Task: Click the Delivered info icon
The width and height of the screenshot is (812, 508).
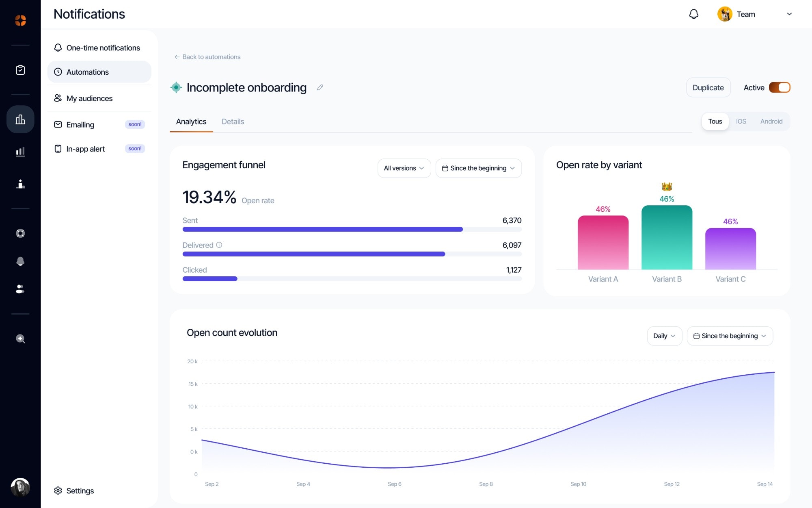Action: pyautogui.click(x=219, y=245)
